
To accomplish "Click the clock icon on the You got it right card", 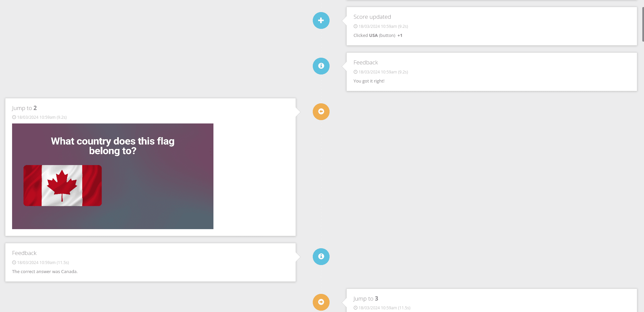I will (356, 72).
